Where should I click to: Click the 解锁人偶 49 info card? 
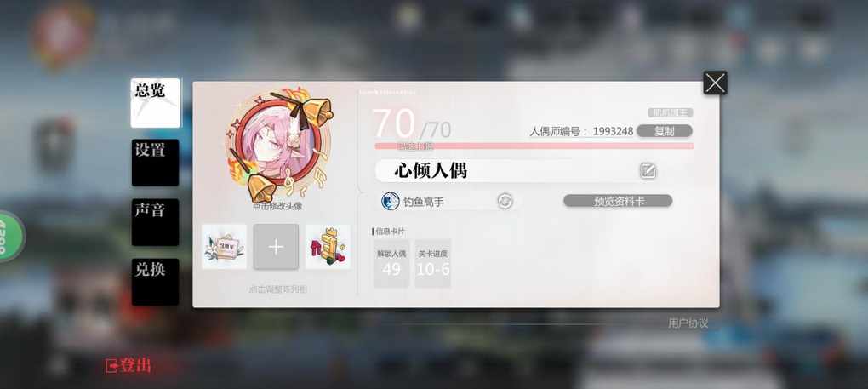tap(391, 263)
